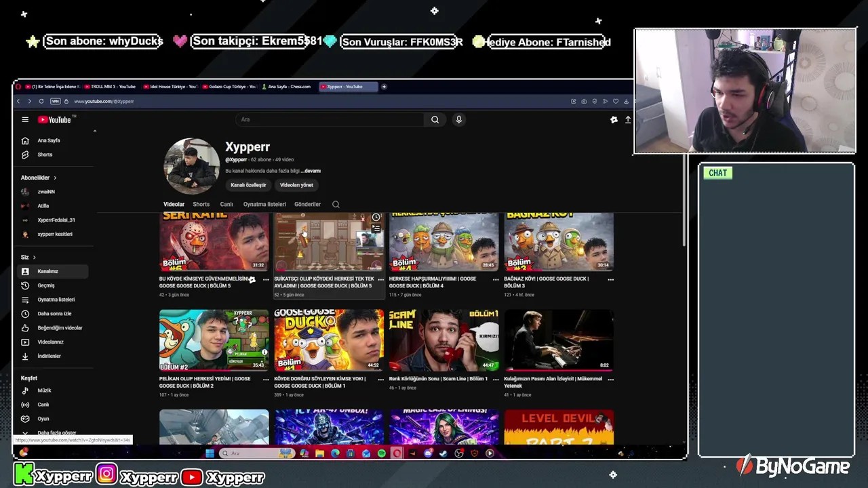Open Geçmiş history in sidebar
Viewport: 868px width, 488px height.
pos(53,285)
